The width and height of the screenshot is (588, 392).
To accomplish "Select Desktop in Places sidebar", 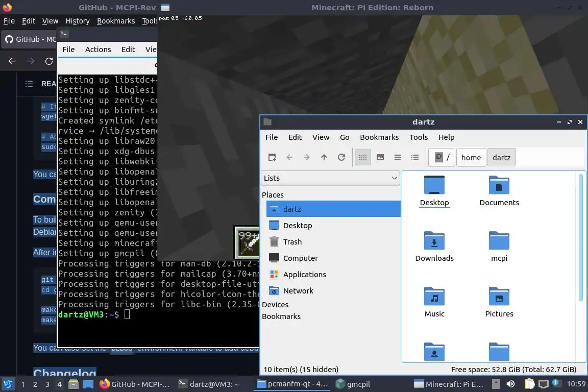I will pos(333,226).
